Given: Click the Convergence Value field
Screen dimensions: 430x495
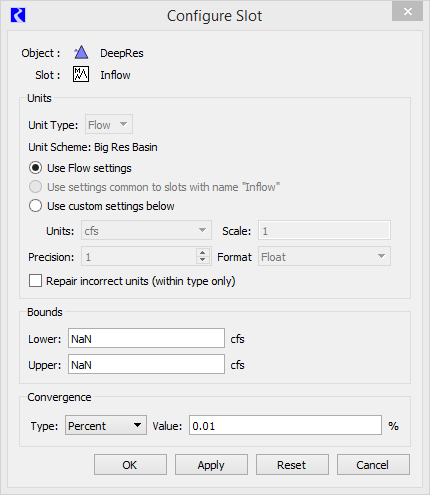Looking at the screenshot, I should coord(285,425).
